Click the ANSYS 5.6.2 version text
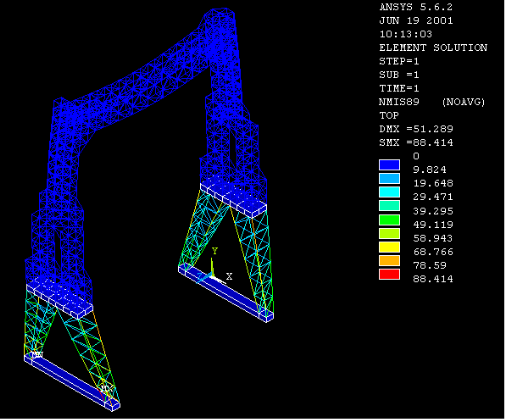505x419 pixels. [x=416, y=7]
